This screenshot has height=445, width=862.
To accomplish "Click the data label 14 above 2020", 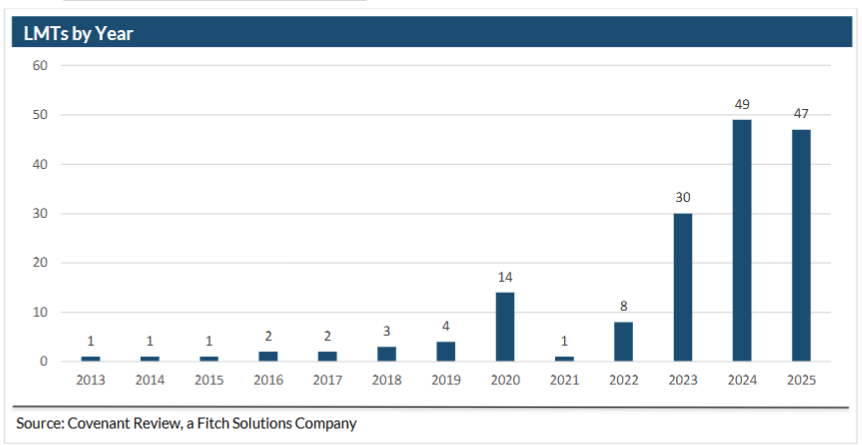I will [505, 277].
